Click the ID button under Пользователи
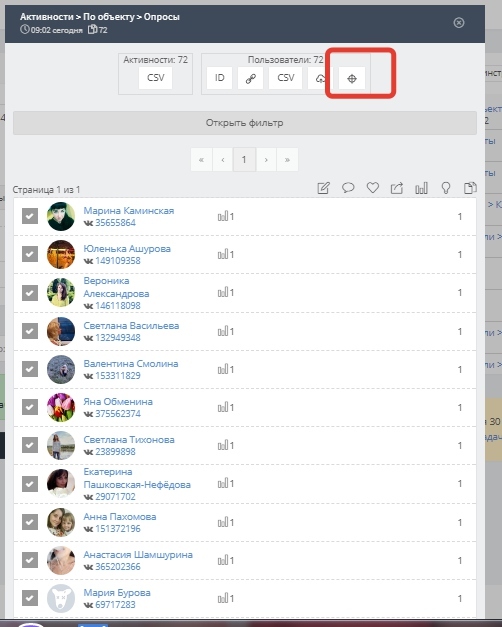This screenshot has width=502, height=627. coord(220,78)
